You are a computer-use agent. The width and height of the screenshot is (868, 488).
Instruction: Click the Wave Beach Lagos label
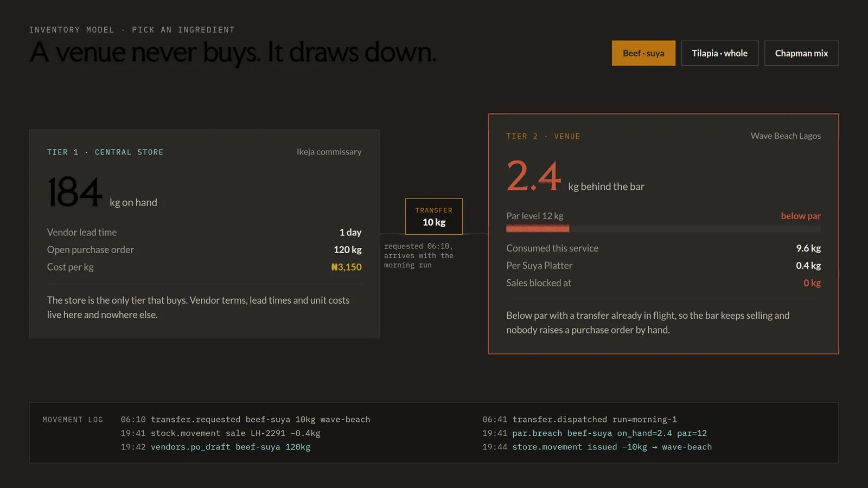[x=786, y=136]
